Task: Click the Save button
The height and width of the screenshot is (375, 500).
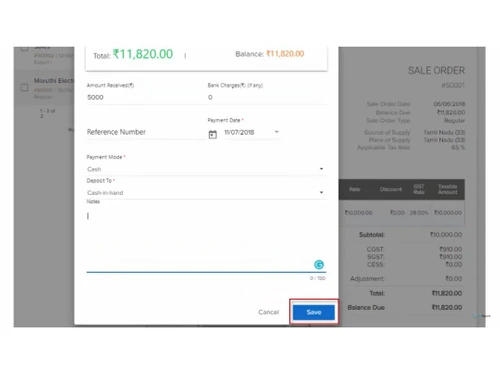Action: coord(314,312)
